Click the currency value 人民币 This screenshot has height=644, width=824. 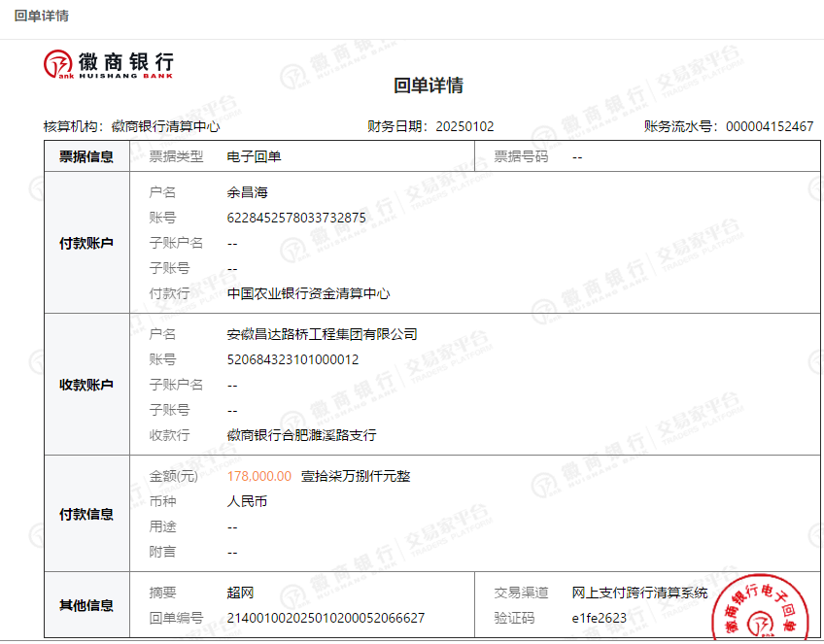point(247,501)
